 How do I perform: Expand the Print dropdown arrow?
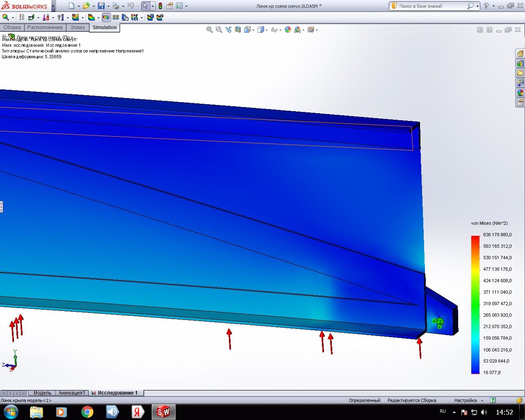point(123,6)
